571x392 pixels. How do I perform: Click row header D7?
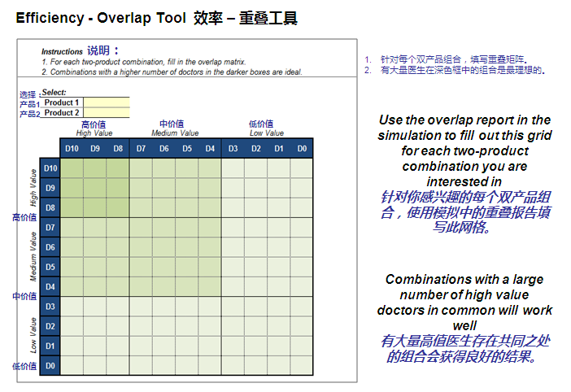click(x=50, y=228)
